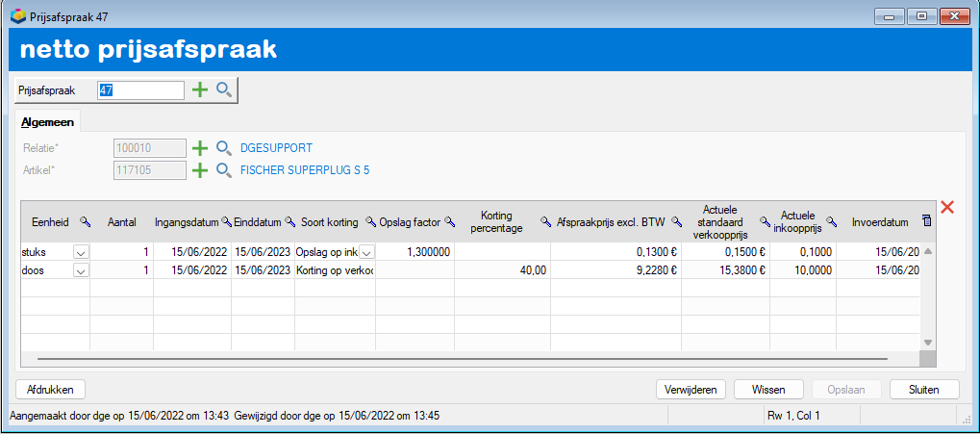Viewport: 980px width, 434px height.
Task: Minimize the Prijsafspraak 47 window
Action: pos(888,16)
